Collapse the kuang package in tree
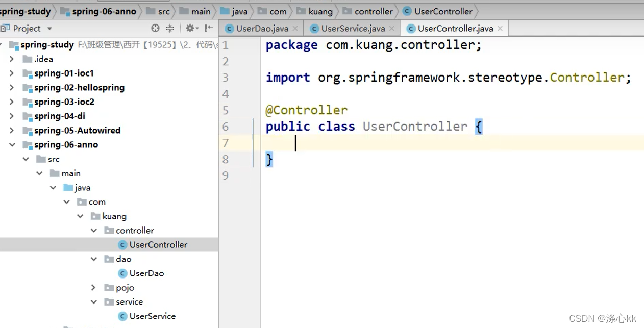 (80, 216)
